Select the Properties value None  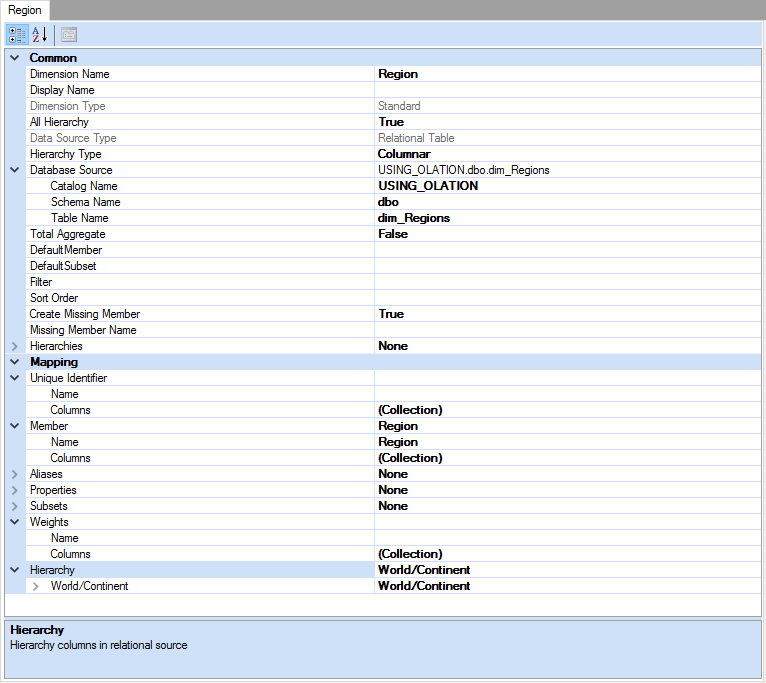[568, 490]
